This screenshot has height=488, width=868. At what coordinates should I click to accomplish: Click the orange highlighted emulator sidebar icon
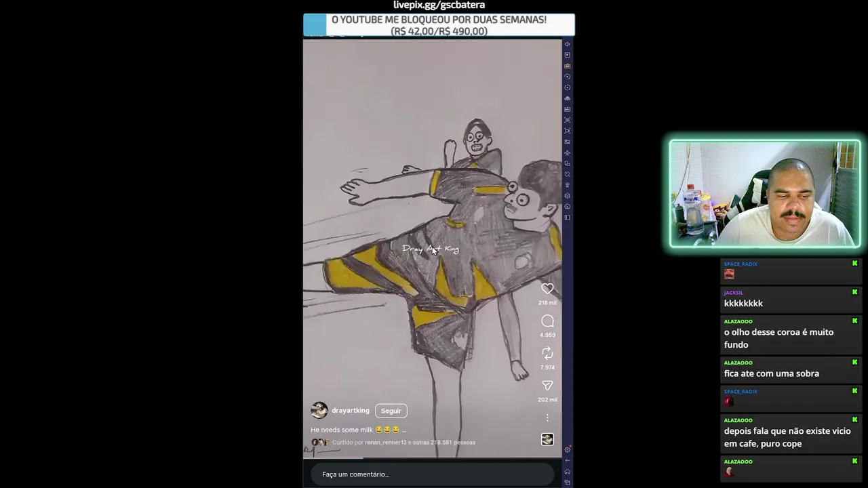coord(567,66)
